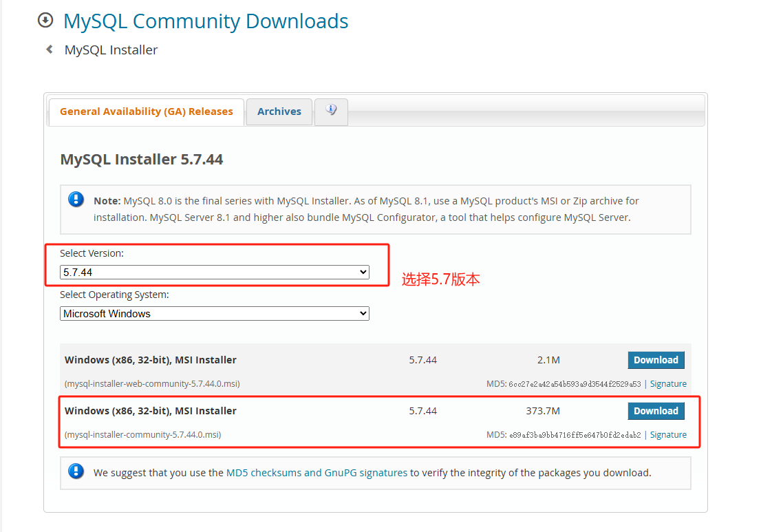Open MD5 checksums and GnuPG signatures link
The width and height of the screenshot is (761, 532).
click(317, 473)
